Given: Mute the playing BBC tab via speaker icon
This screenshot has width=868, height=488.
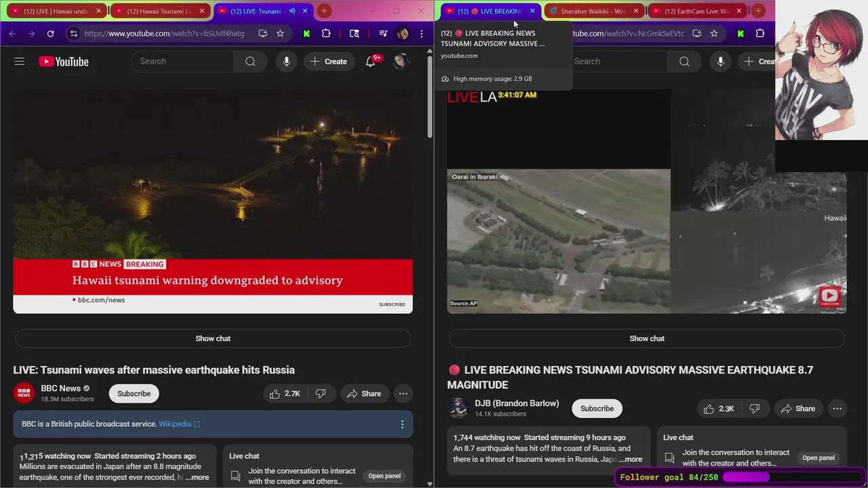Looking at the screenshot, I should click(x=292, y=11).
